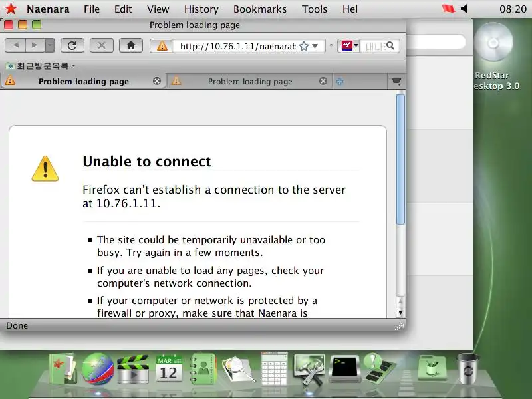
Task: Reload the current page
Action: coord(72,45)
